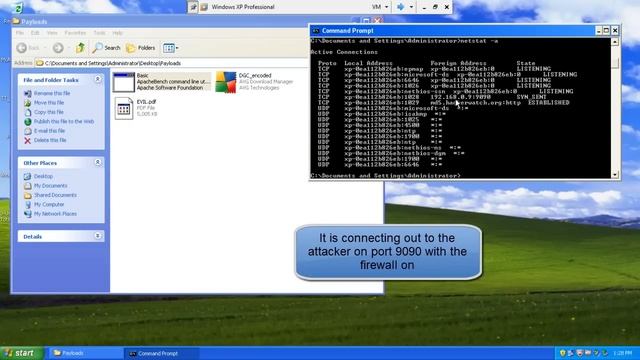Click E-mail this file link
Viewport: 640px width, 360px height.
tap(49, 131)
